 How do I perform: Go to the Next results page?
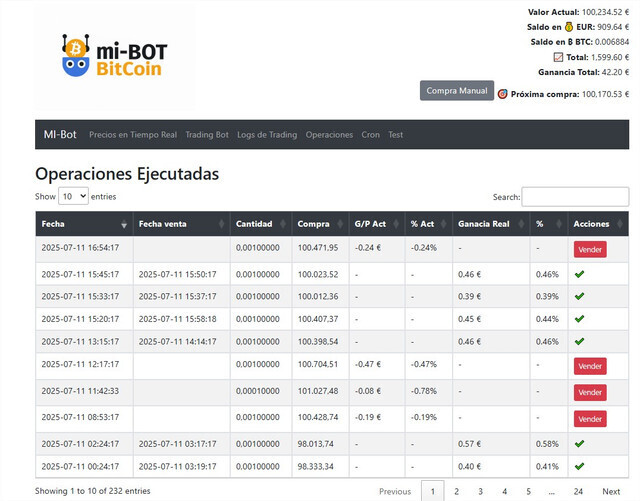pyautogui.click(x=611, y=491)
